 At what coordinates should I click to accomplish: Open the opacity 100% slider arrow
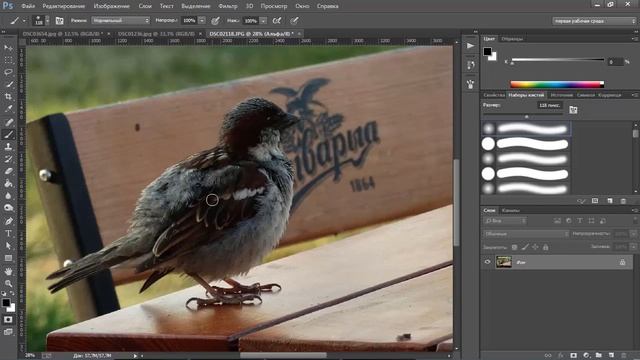[x=202, y=20]
